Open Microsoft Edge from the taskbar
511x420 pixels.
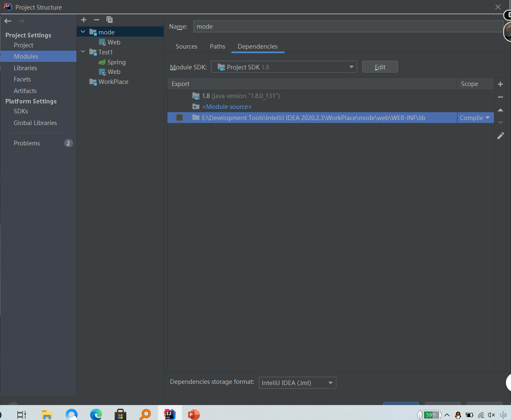pyautogui.click(x=96, y=414)
